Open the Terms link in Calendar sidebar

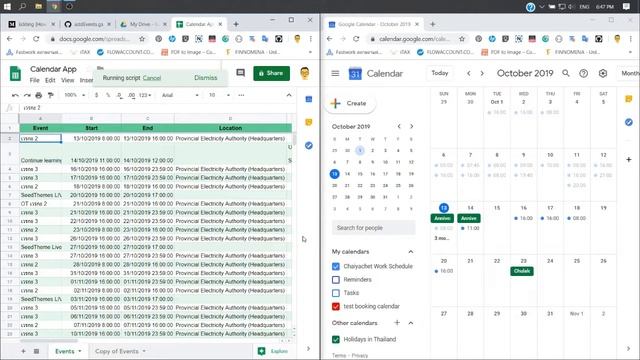click(x=338, y=356)
